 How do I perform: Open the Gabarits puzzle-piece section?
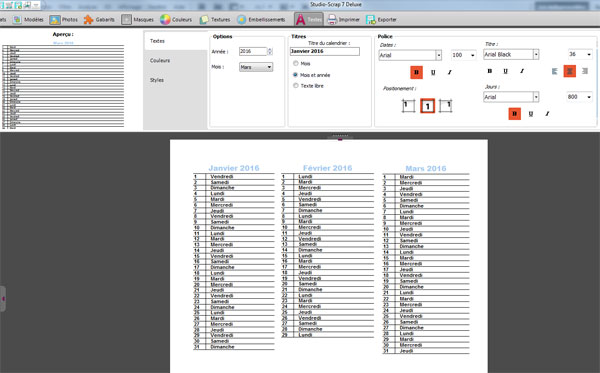coord(99,20)
